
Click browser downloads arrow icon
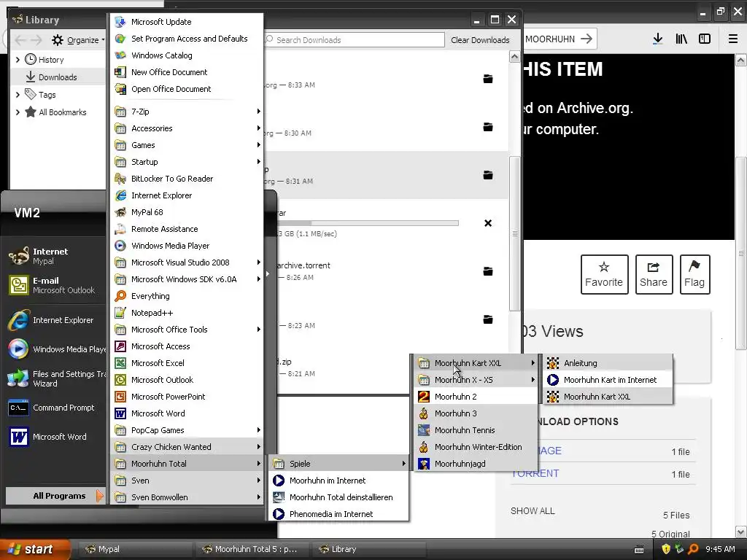[657, 39]
